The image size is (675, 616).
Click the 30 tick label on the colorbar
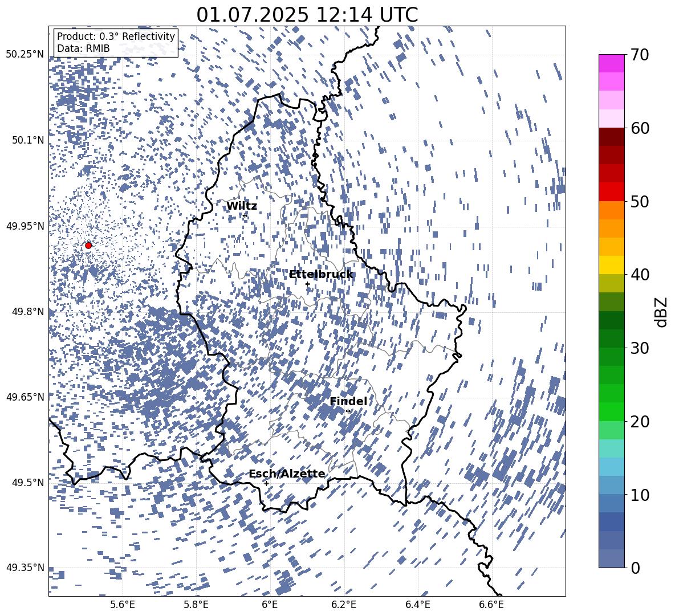639,348
